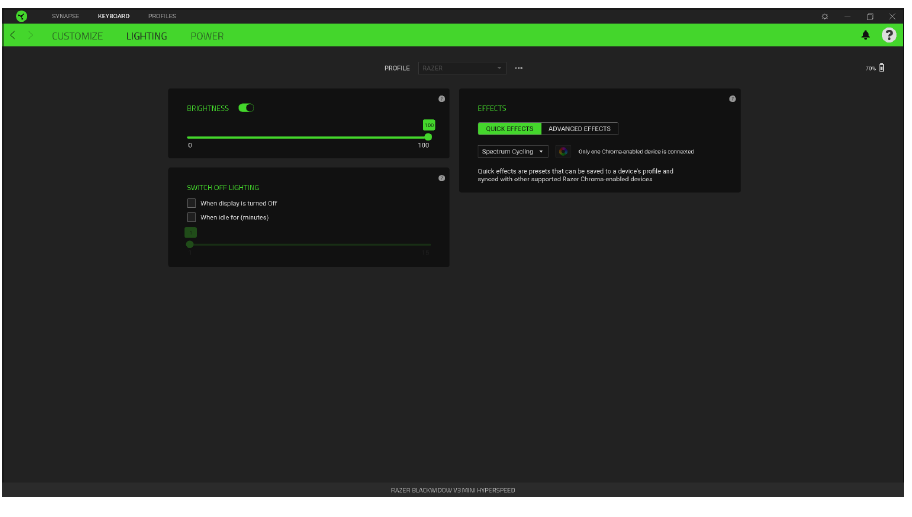This screenshot has width=912, height=517.
Task: Expand the Profile selection dropdown
Action: pos(462,68)
